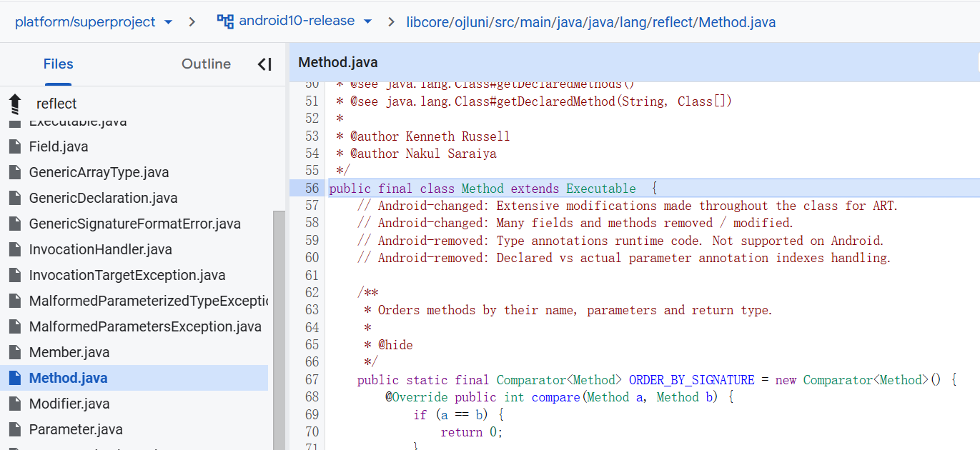Click the Executable class reference on line 56
This screenshot has height=450, width=980.
coord(601,189)
